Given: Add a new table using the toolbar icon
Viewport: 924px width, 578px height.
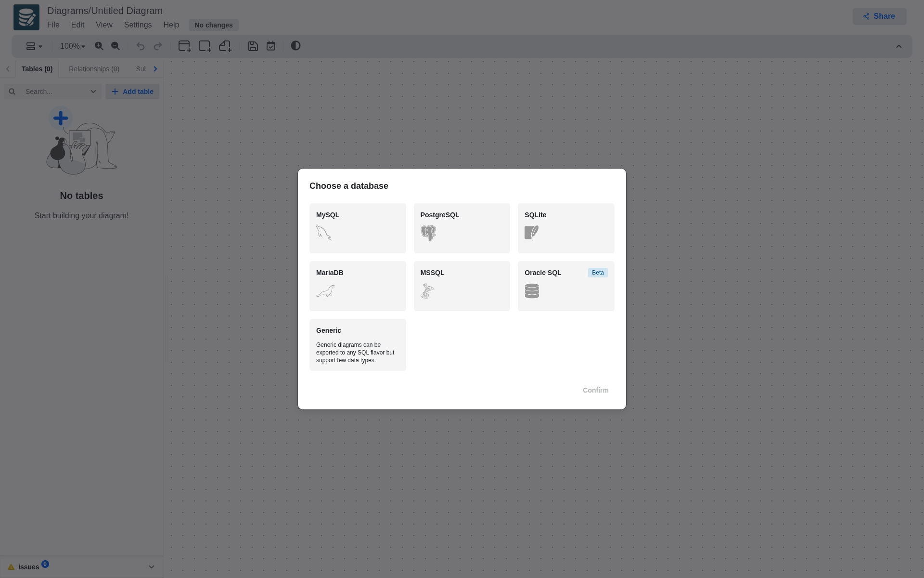Looking at the screenshot, I should coord(184,46).
